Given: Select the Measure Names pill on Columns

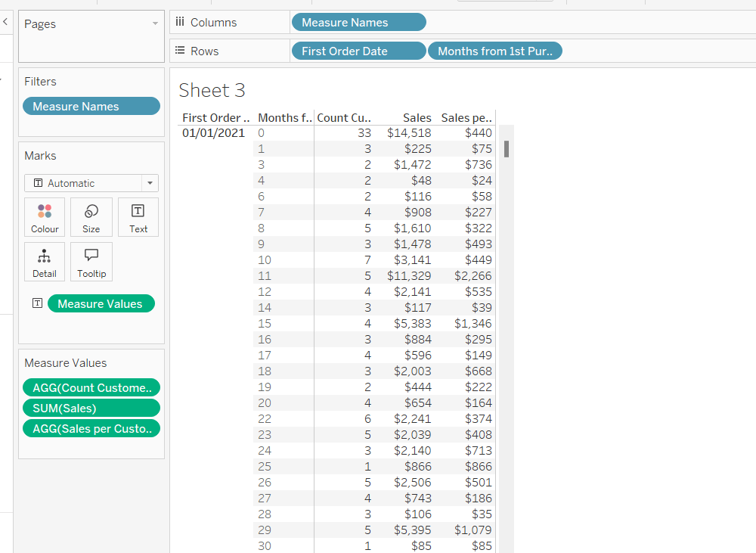Looking at the screenshot, I should click(x=358, y=23).
